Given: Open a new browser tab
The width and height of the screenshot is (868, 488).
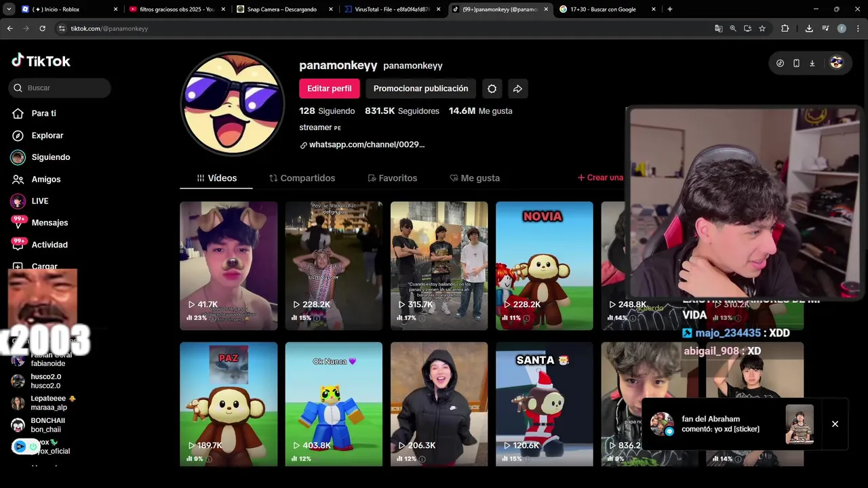Looking at the screenshot, I should (x=670, y=9).
